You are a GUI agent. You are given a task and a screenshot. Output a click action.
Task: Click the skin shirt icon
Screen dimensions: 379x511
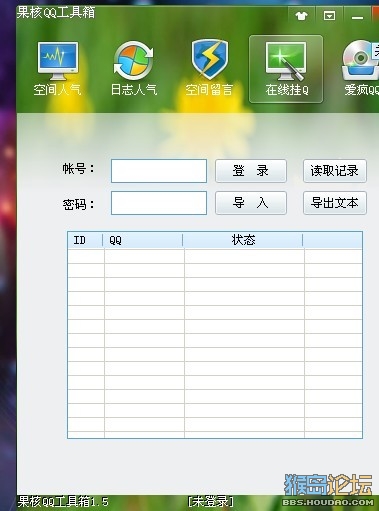coord(301,15)
